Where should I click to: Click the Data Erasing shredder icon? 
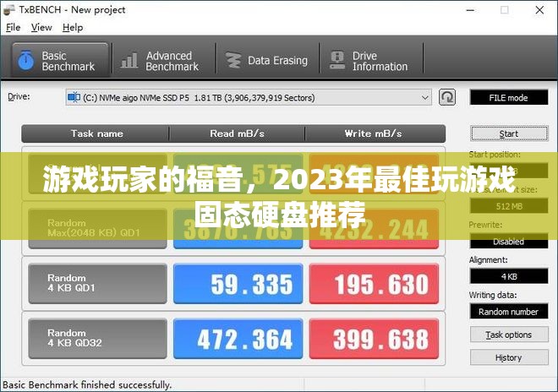click(233, 60)
